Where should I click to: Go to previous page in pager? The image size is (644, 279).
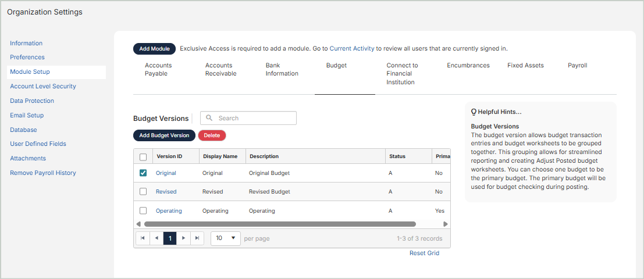156,238
